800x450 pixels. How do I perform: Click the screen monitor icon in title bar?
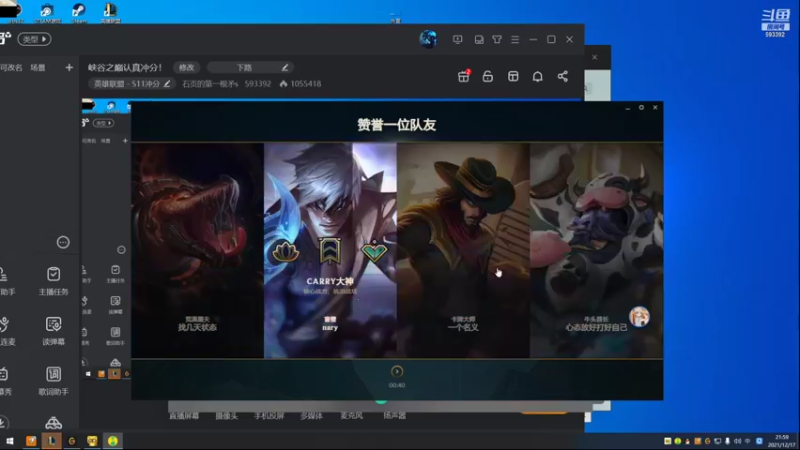458,39
